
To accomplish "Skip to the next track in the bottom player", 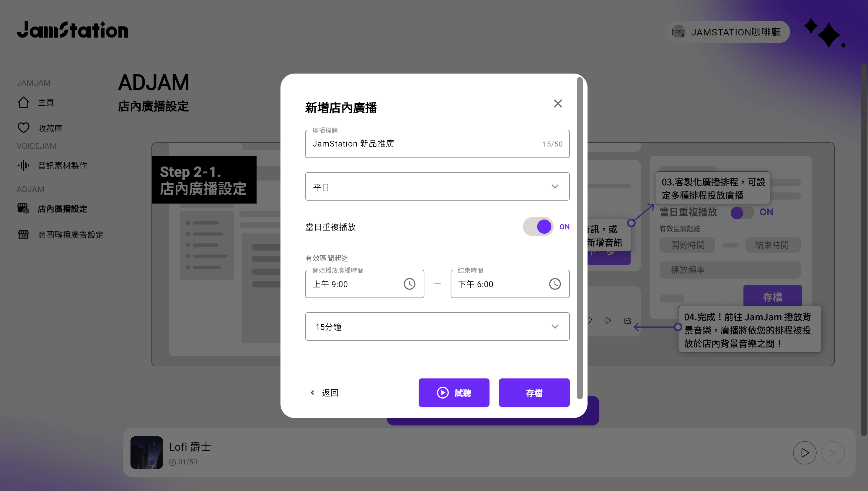I will pos(833,453).
